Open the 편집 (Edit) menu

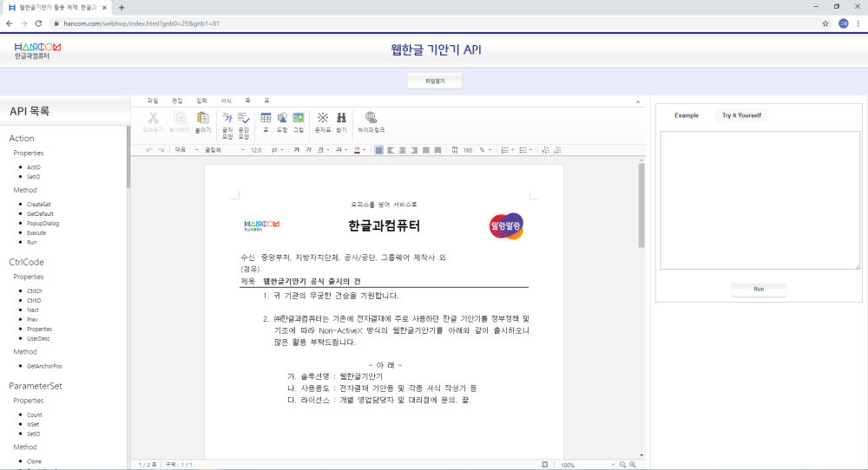click(177, 101)
